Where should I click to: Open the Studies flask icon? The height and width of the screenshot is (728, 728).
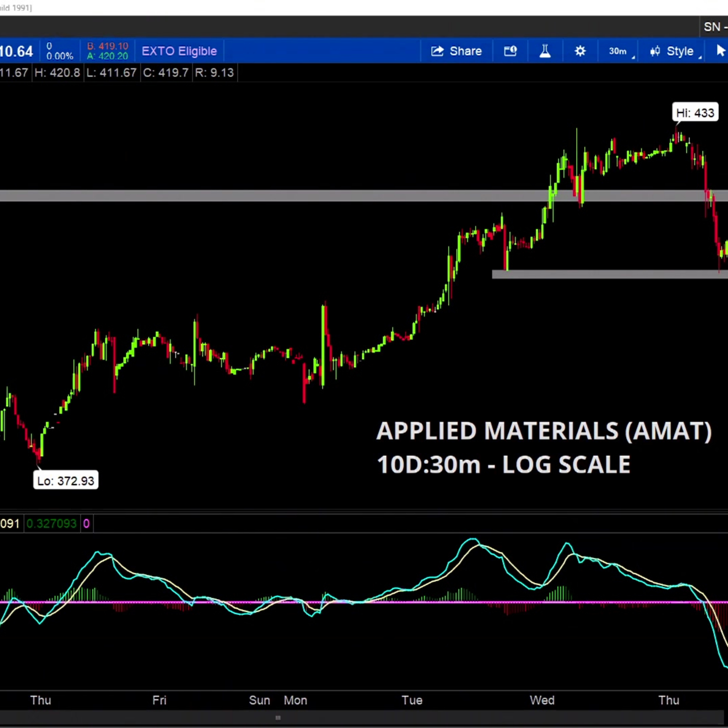[x=545, y=51]
